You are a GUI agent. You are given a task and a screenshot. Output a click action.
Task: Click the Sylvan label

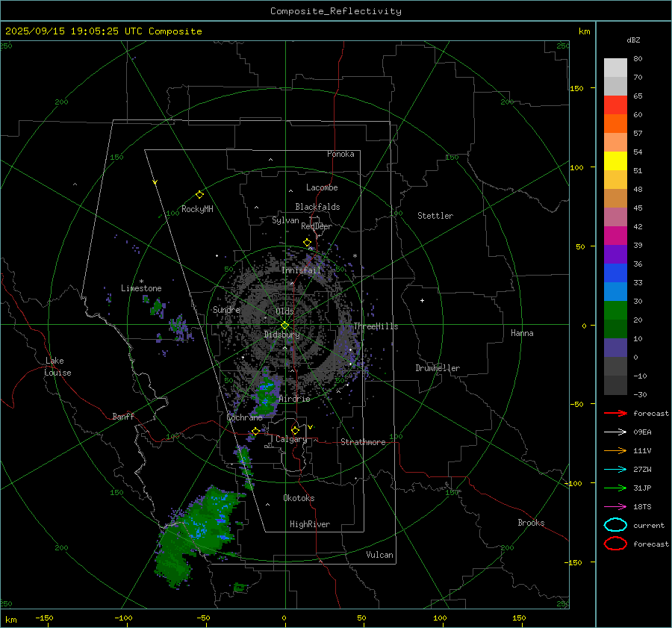coord(285,220)
